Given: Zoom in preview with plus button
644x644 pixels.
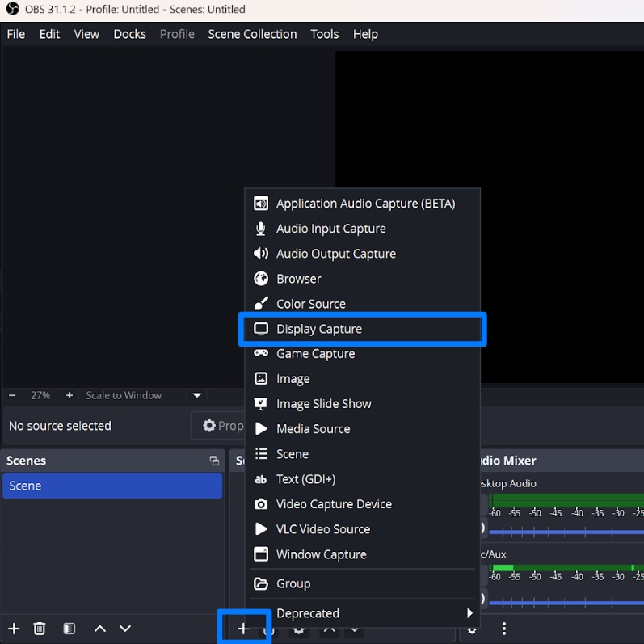Looking at the screenshot, I should pyautogui.click(x=69, y=395).
